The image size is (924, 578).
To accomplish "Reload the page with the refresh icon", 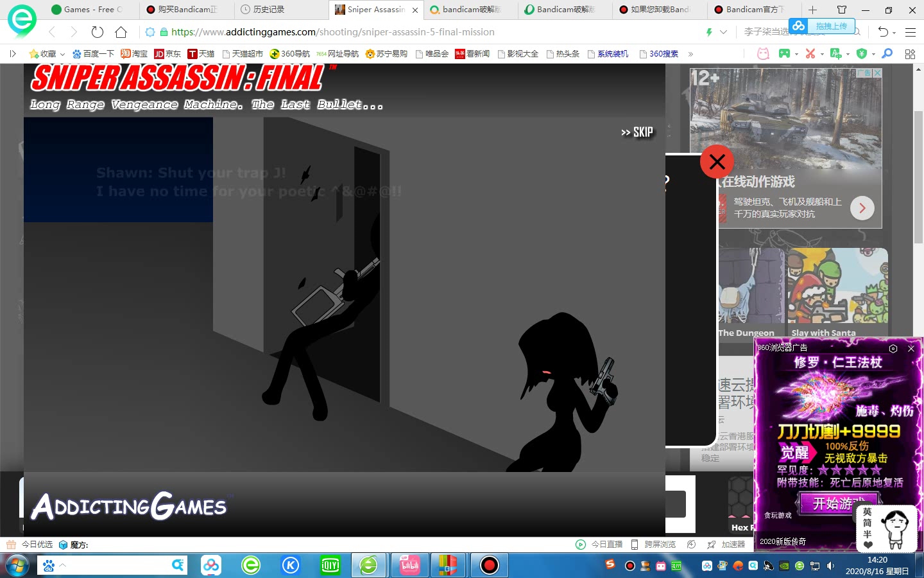I will [x=98, y=32].
